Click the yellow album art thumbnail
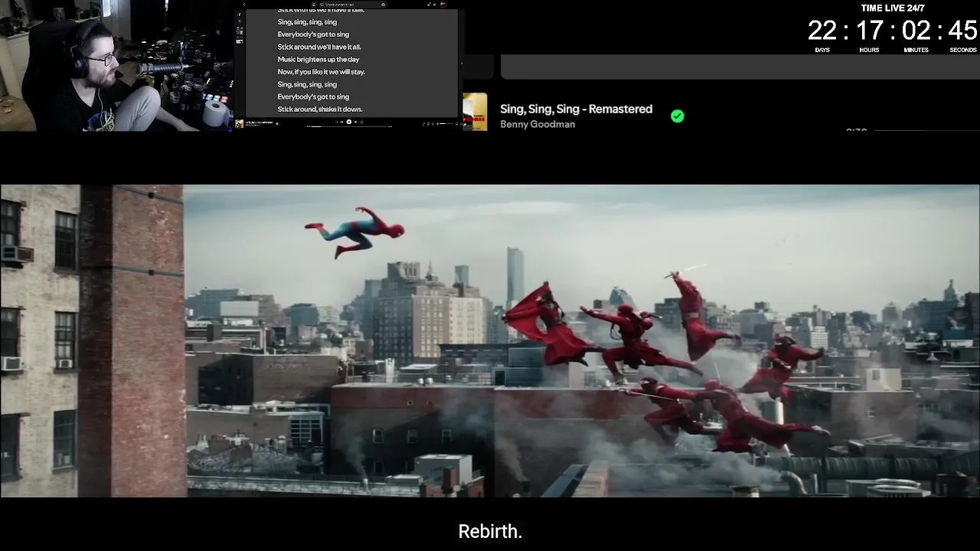 point(475,112)
